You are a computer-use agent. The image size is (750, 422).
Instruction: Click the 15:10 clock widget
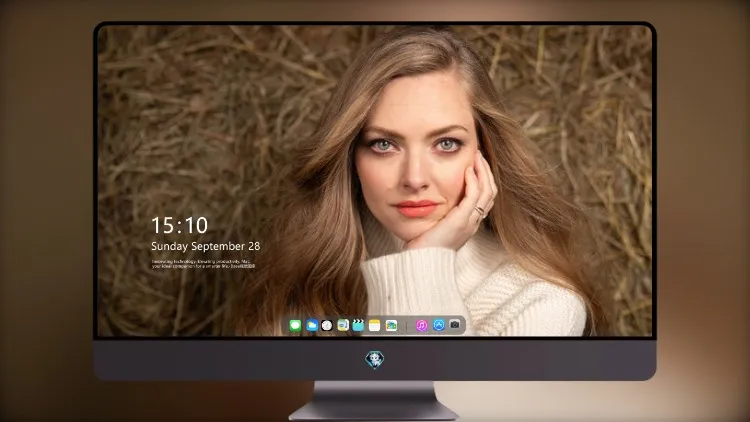(179, 225)
